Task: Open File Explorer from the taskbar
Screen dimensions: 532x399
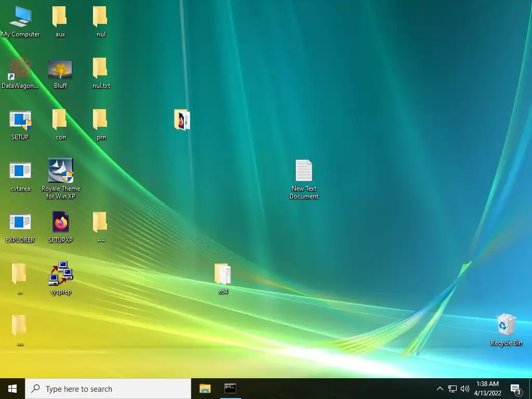Action: (205, 389)
